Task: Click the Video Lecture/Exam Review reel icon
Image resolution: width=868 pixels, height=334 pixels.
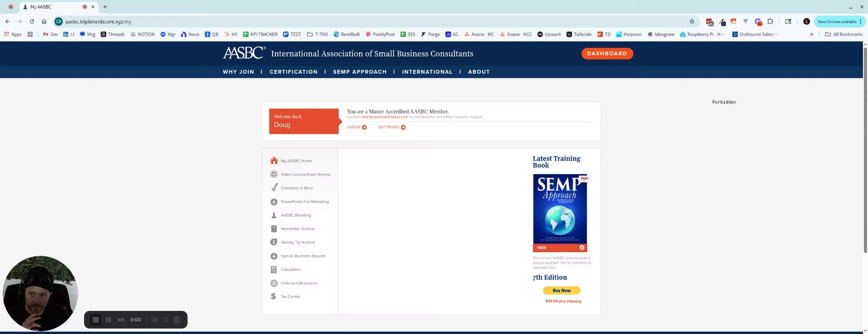Action: (x=274, y=174)
